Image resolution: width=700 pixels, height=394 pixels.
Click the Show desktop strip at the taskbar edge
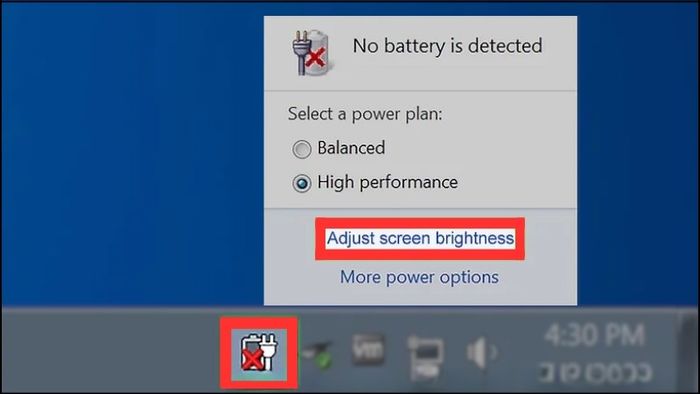point(690,352)
